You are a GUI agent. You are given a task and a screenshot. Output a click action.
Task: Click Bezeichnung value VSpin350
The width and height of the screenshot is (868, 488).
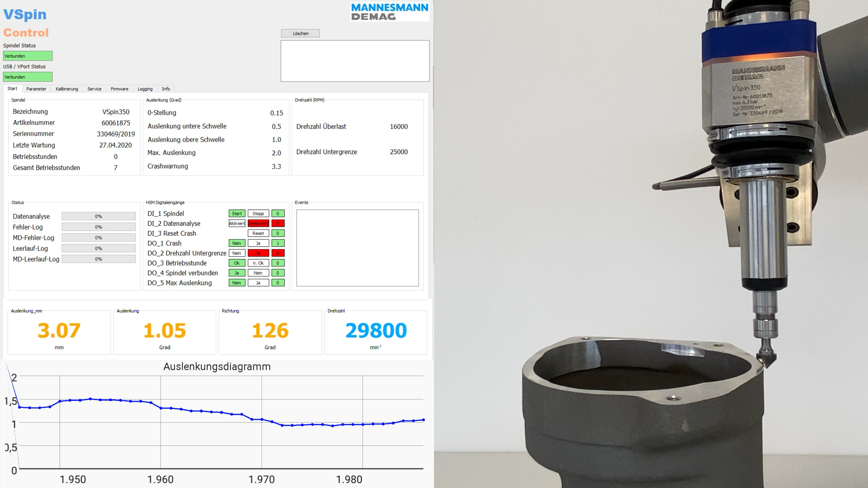(116, 112)
